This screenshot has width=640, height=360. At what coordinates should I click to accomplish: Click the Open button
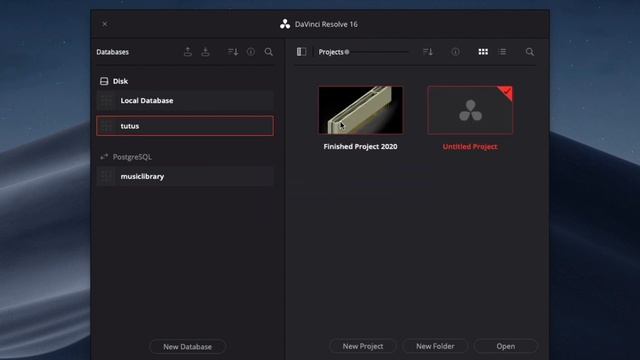[506, 346]
